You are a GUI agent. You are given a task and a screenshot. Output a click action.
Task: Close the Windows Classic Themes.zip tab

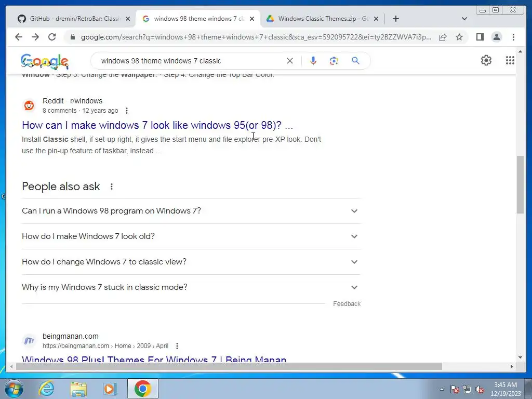click(x=376, y=19)
